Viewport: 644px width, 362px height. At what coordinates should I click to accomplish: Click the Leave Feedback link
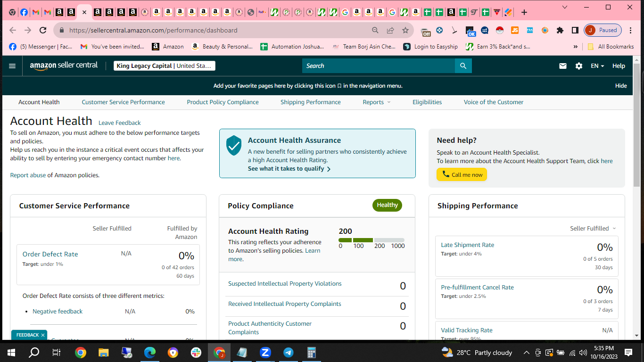(x=120, y=123)
